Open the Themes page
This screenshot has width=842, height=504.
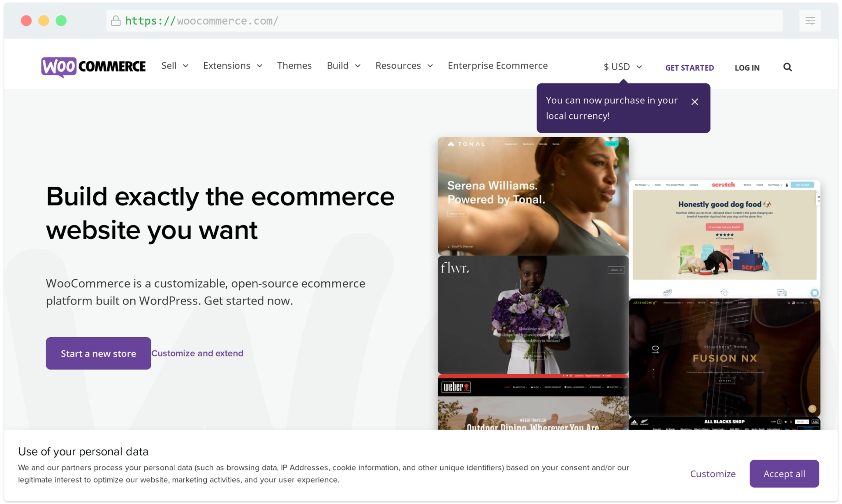[x=294, y=66]
